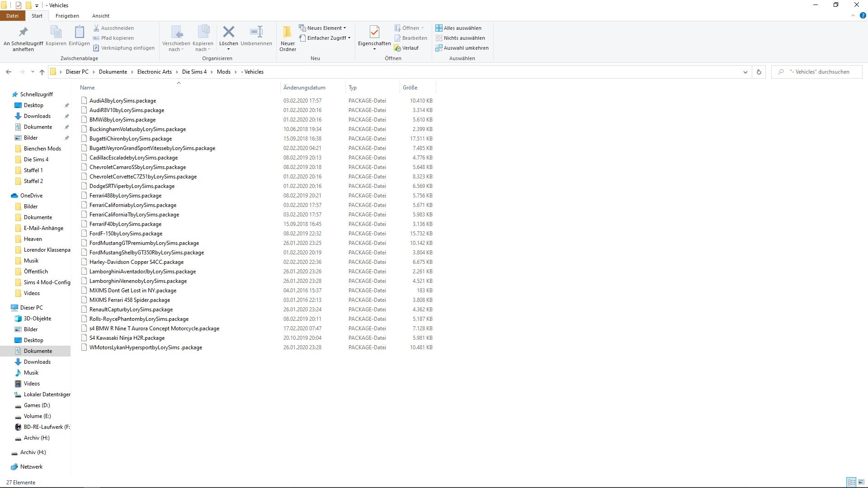Click the Vehicles search field
Image resolution: width=868 pixels, height=488 pixels.
[x=816, y=72]
